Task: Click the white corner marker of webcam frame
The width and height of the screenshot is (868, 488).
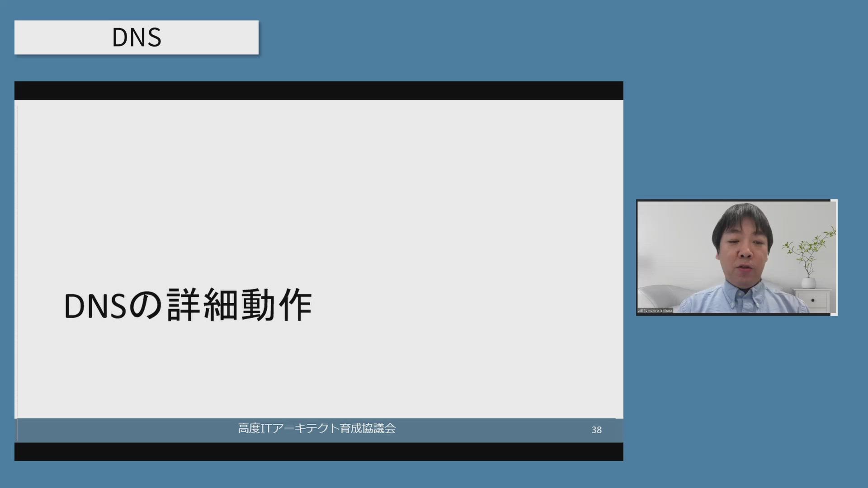Action: (x=834, y=201)
